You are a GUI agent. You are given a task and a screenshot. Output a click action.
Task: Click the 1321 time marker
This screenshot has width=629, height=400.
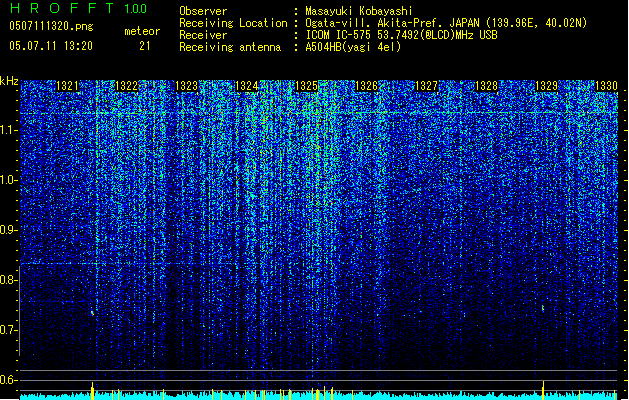click(x=67, y=86)
